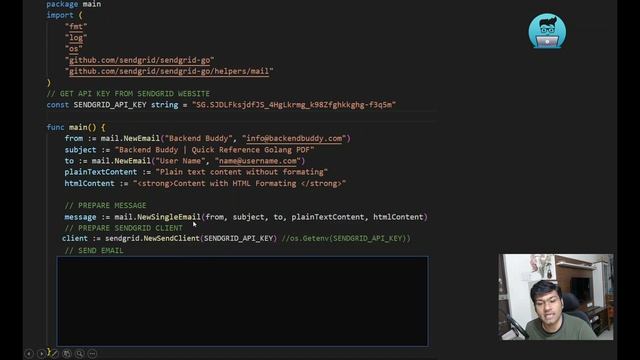
Task: Open the github.com/sendgrid/sendgrid-go import link
Action: [139, 60]
